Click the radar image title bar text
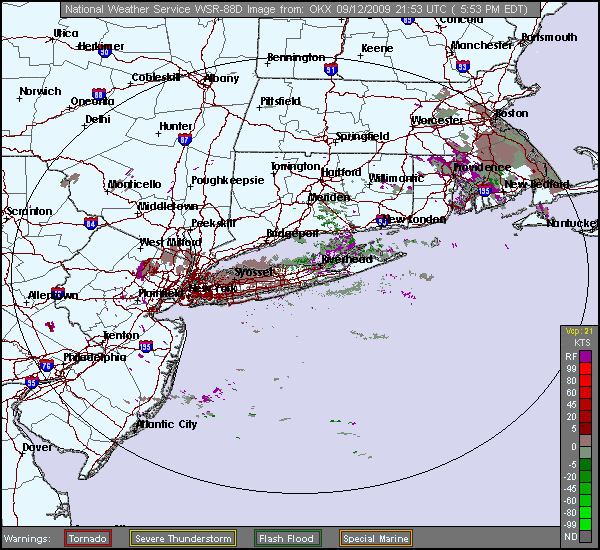600x550 pixels. point(297,9)
